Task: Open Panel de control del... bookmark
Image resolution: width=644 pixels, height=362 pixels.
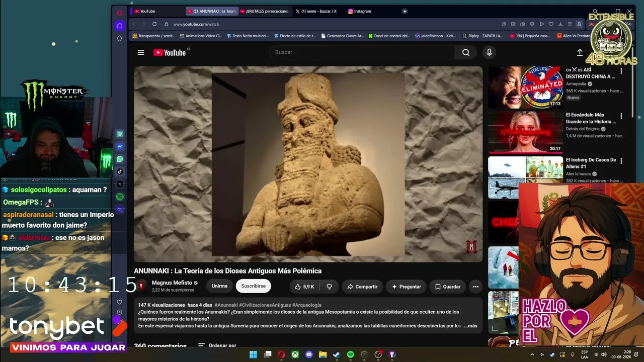Action: 389,36
